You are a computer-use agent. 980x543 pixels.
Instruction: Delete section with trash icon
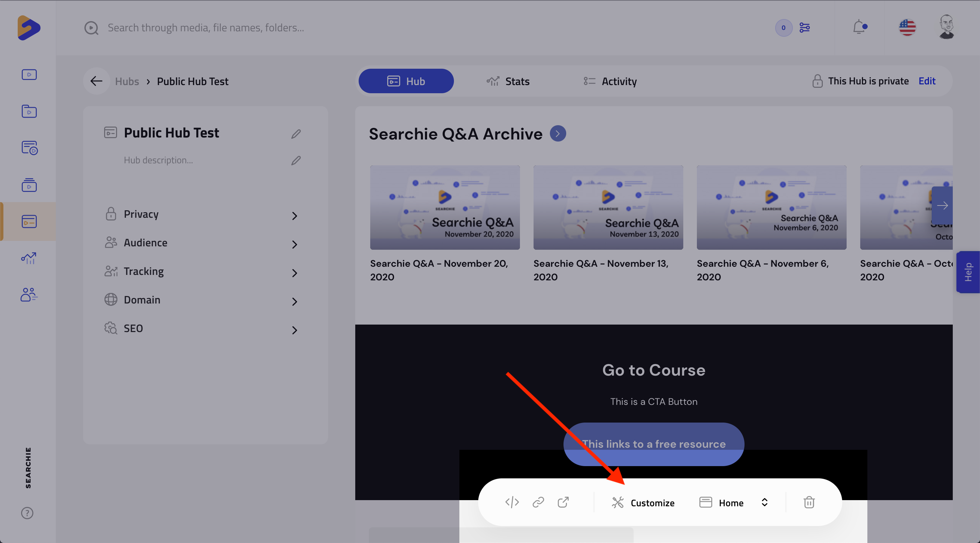pos(809,502)
